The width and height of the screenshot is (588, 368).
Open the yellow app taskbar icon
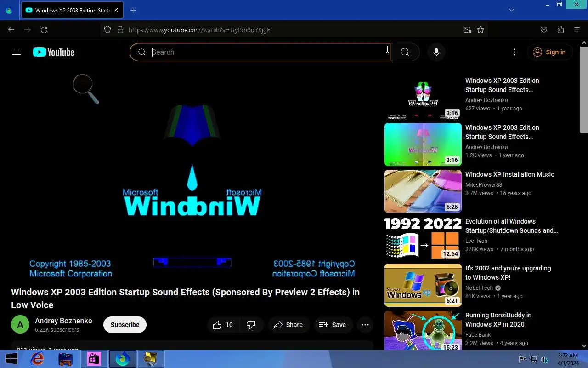click(x=151, y=359)
